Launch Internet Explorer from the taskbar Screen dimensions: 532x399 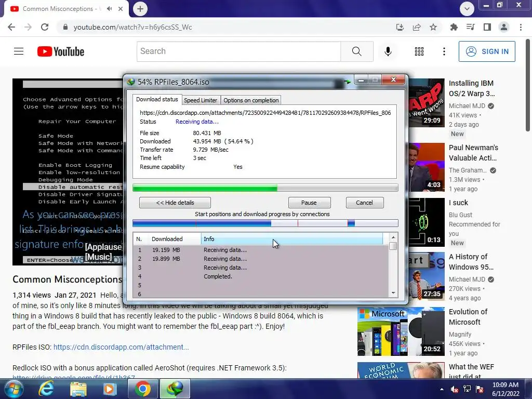tap(46, 389)
